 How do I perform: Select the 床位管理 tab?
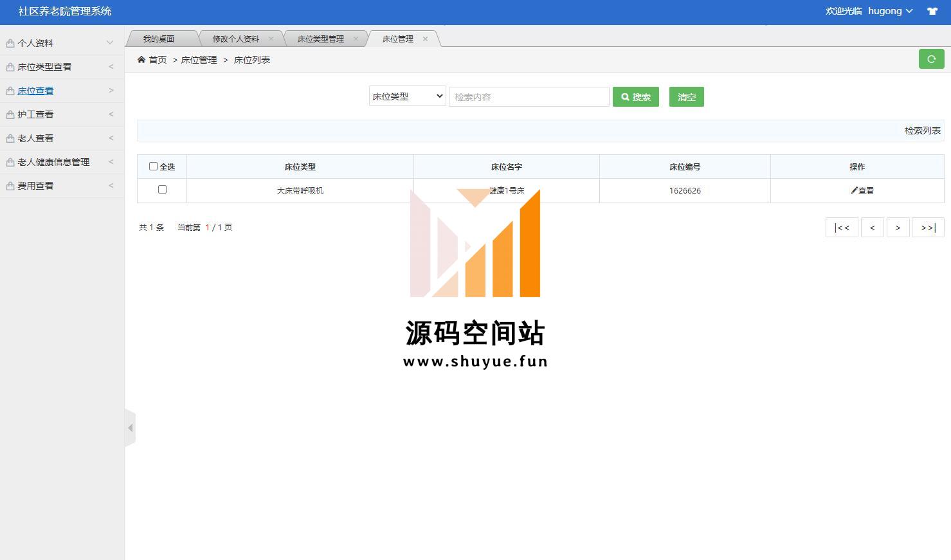(398, 39)
